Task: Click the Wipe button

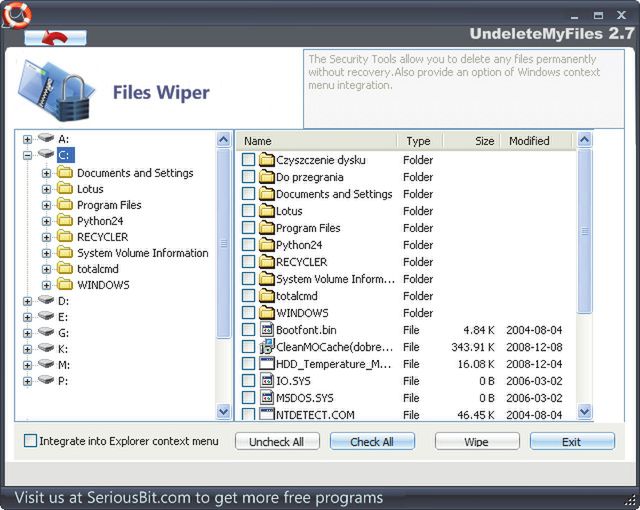Action: 477,441
